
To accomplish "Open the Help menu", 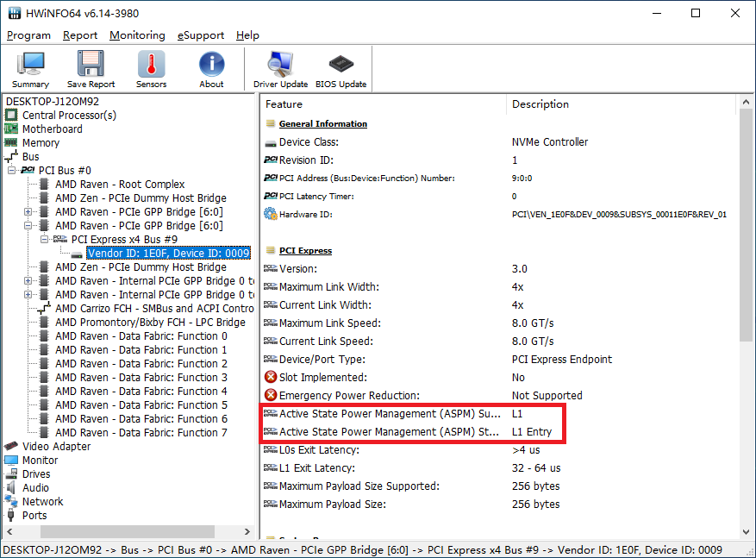I will click(247, 35).
